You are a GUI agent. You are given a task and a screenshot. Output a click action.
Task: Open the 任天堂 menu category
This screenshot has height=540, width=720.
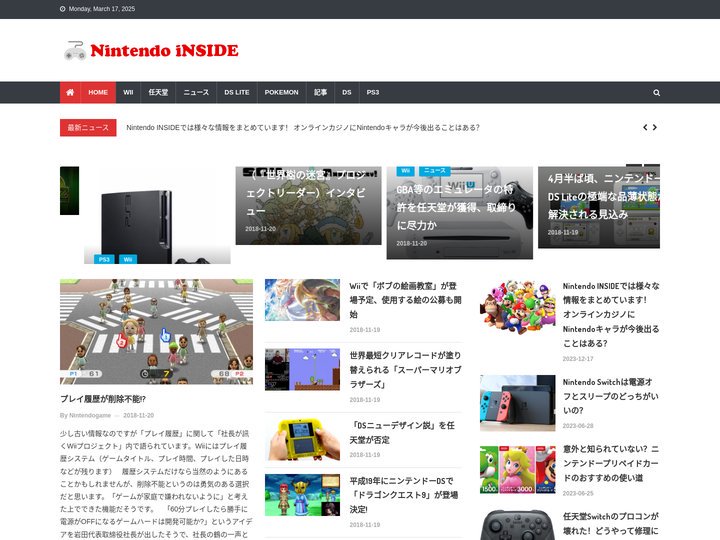pyautogui.click(x=158, y=92)
